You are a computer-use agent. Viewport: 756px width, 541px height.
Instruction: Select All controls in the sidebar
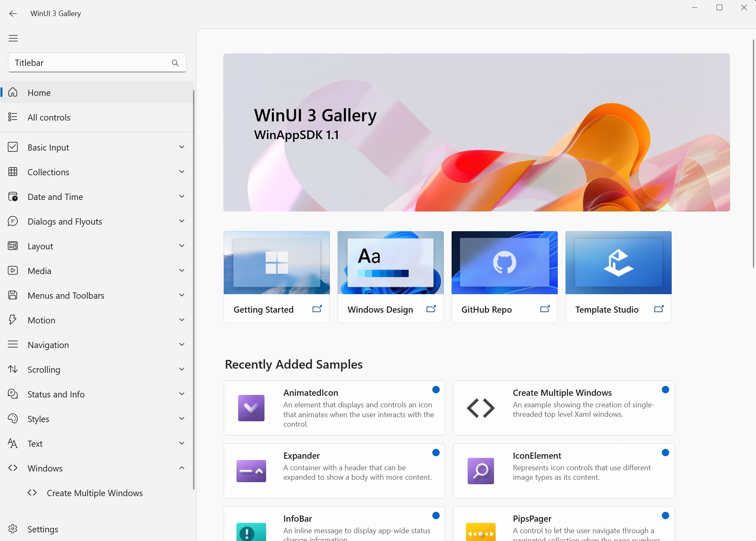(49, 117)
